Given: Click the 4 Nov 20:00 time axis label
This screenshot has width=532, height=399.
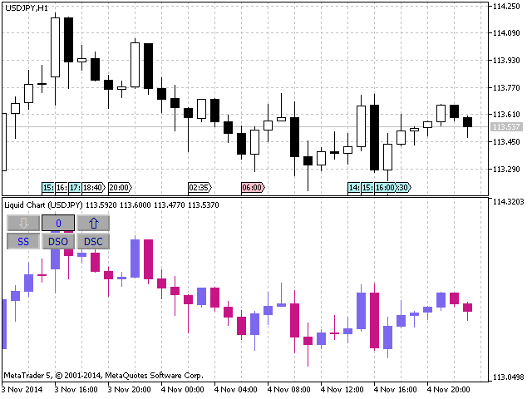Looking at the screenshot, I should click(449, 389).
